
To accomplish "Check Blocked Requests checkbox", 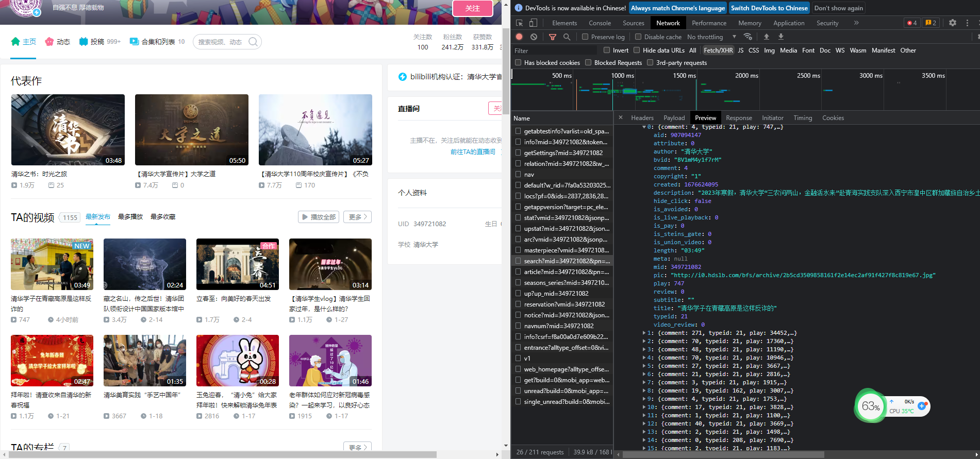I will [588, 62].
